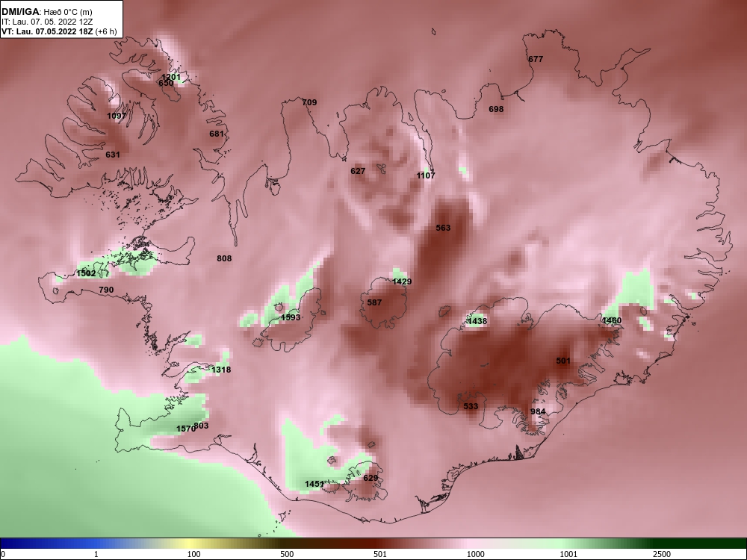Image resolution: width=747 pixels, height=560 pixels.
Task: Select the 1318 map value
Action: pyautogui.click(x=221, y=370)
